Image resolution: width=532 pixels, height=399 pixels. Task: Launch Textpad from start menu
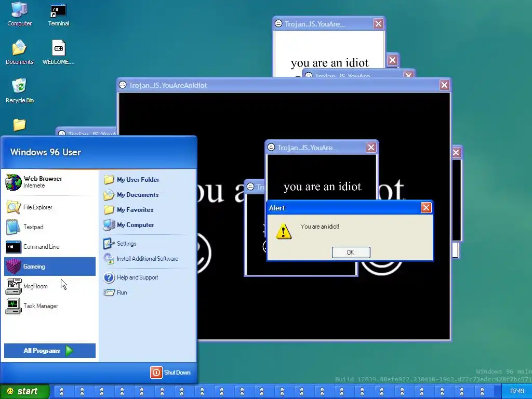[x=50, y=227]
